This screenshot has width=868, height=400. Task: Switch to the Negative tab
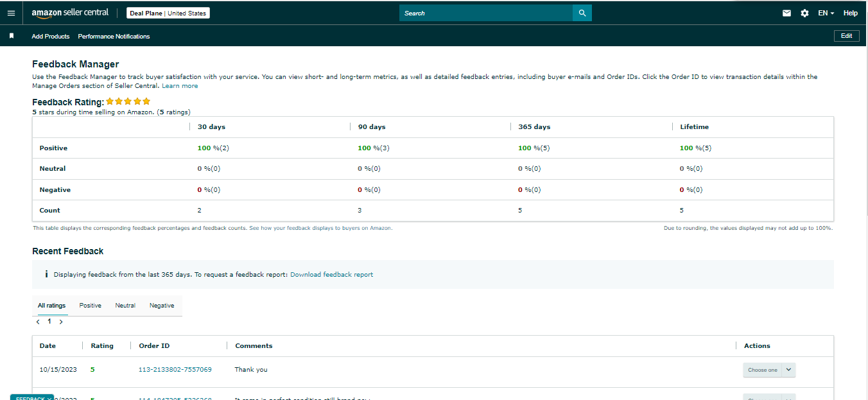(162, 306)
